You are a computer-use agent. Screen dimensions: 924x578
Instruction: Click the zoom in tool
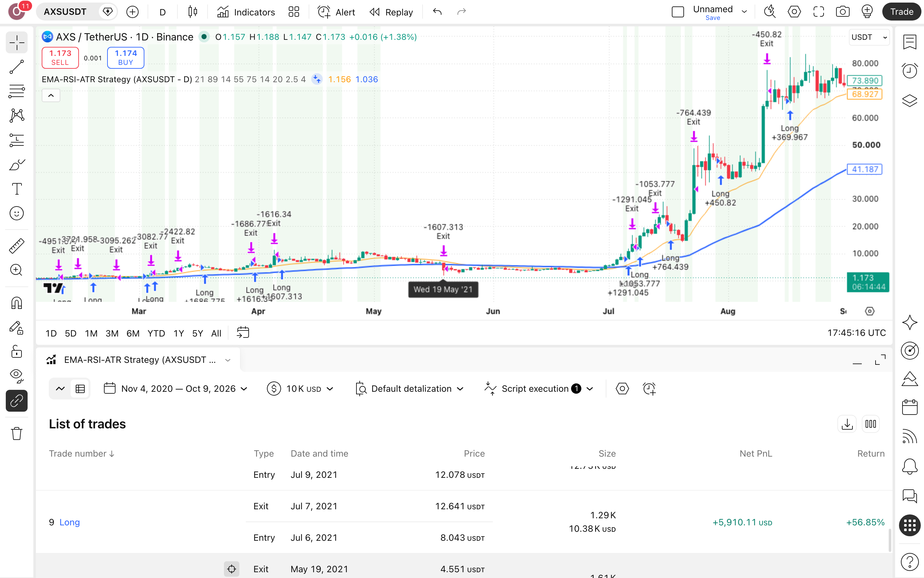pos(17,270)
